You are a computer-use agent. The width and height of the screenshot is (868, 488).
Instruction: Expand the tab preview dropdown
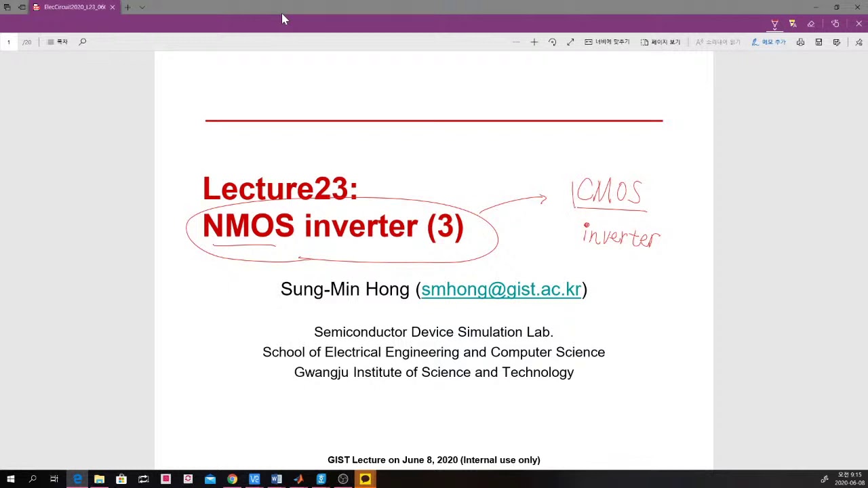(x=142, y=7)
